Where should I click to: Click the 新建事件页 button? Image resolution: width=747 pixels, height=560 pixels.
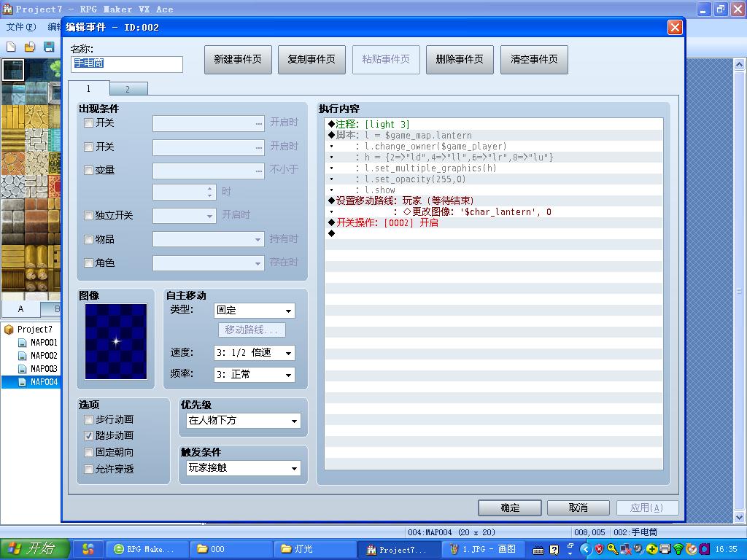tap(238, 60)
